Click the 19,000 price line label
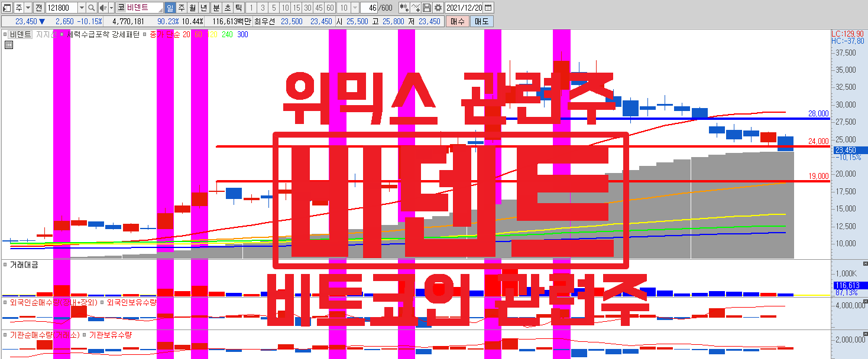Image resolution: width=868 pixels, height=359 pixels. pyautogui.click(x=819, y=176)
